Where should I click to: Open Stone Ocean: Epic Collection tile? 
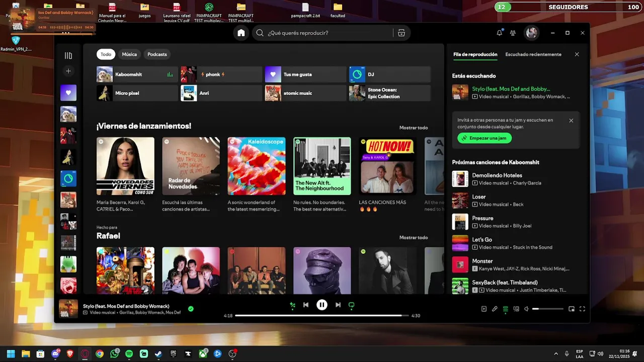(x=389, y=93)
